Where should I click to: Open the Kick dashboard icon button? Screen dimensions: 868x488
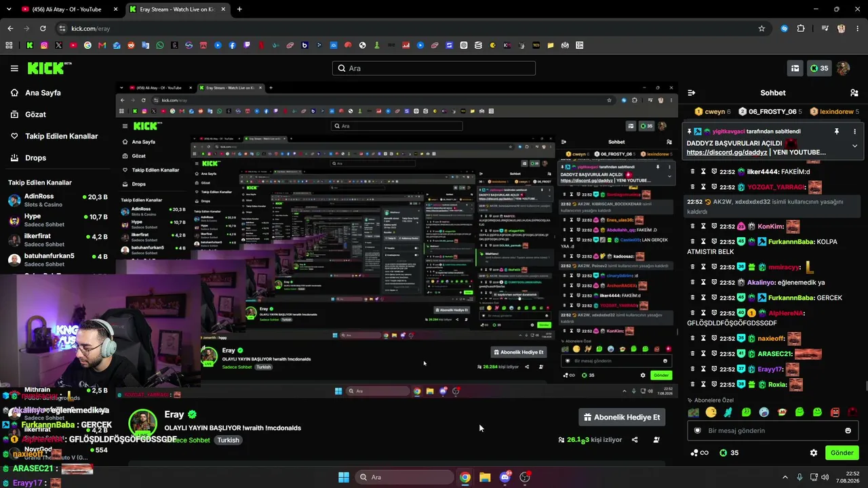[795, 68]
